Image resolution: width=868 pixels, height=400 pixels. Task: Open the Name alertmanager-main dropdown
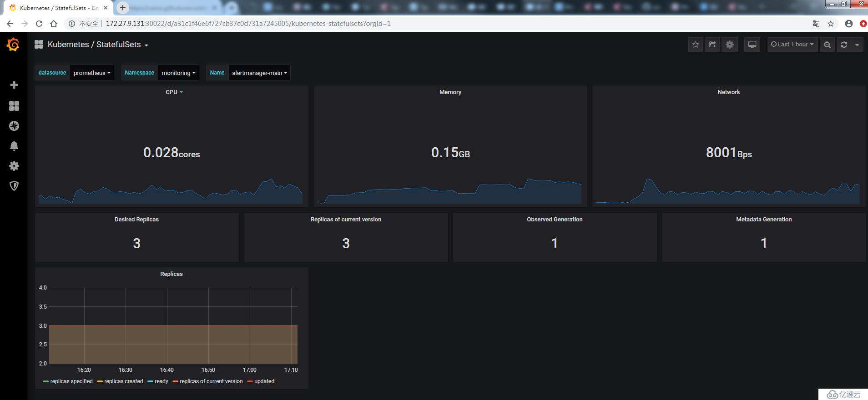coord(259,73)
